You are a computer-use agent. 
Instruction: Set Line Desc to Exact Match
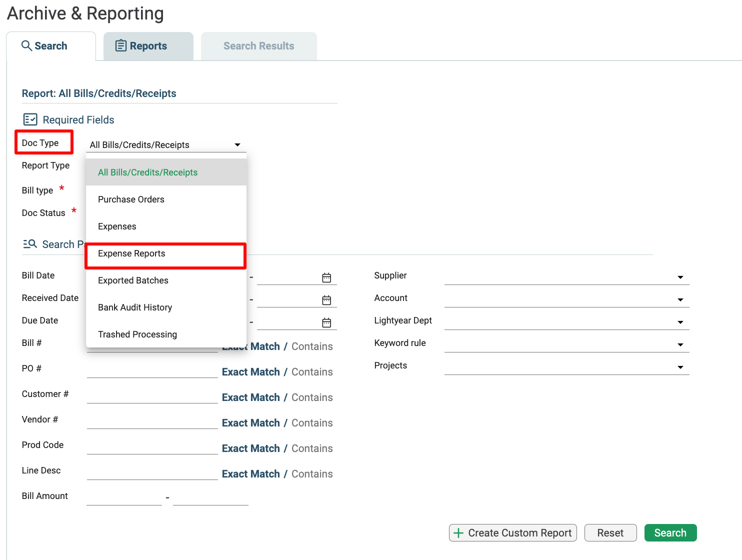251,474
